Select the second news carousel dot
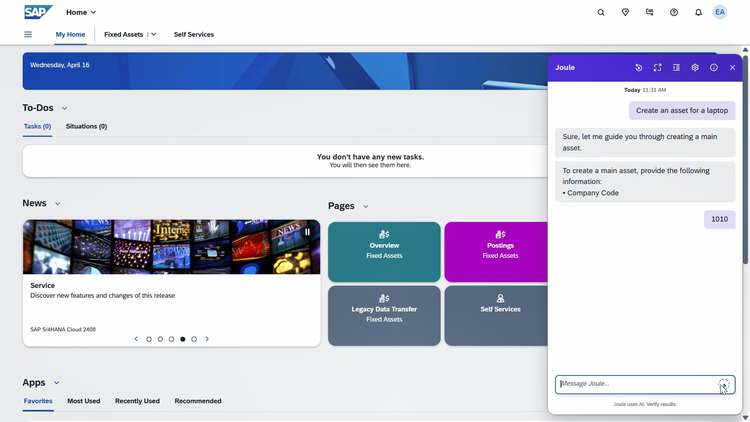Screen dimensions: 750x422 (160, 339)
